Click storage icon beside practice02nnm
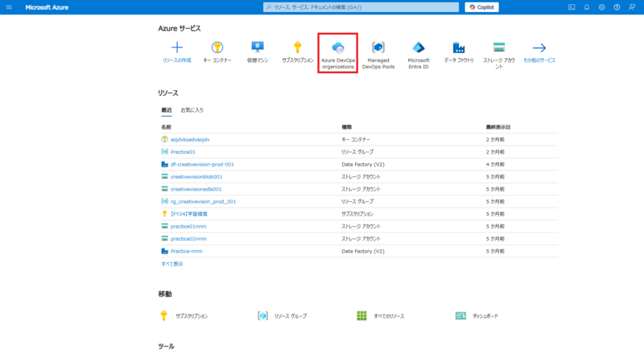644x354 pixels. (165, 239)
